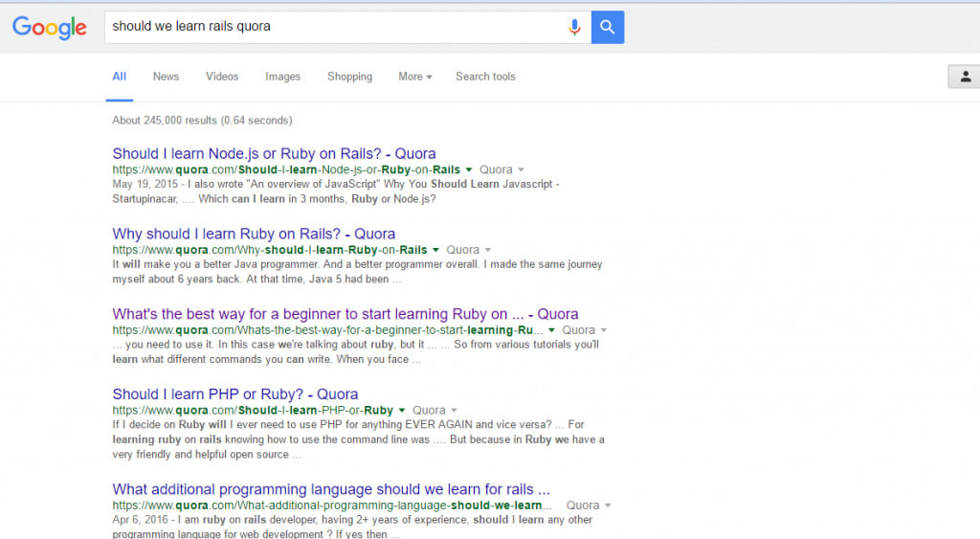Open Quora dropdown on additional language result
Image resolution: width=980 pixels, height=539 pixels.
(589, 505)
